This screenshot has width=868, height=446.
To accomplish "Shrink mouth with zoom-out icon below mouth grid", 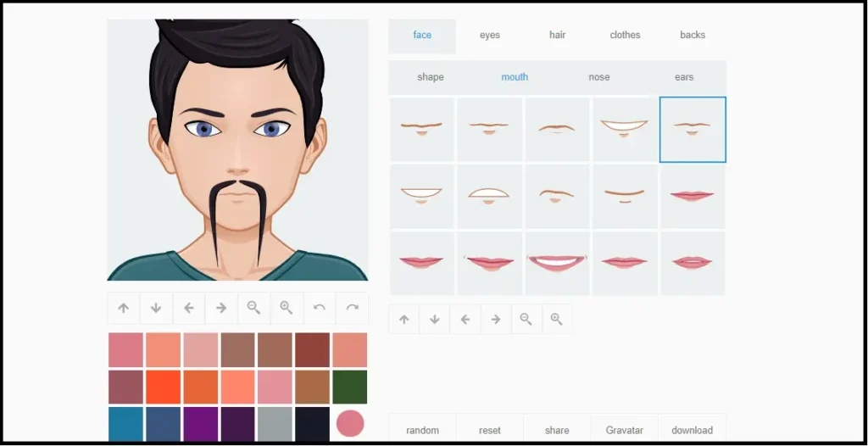I will coord(526,319).
